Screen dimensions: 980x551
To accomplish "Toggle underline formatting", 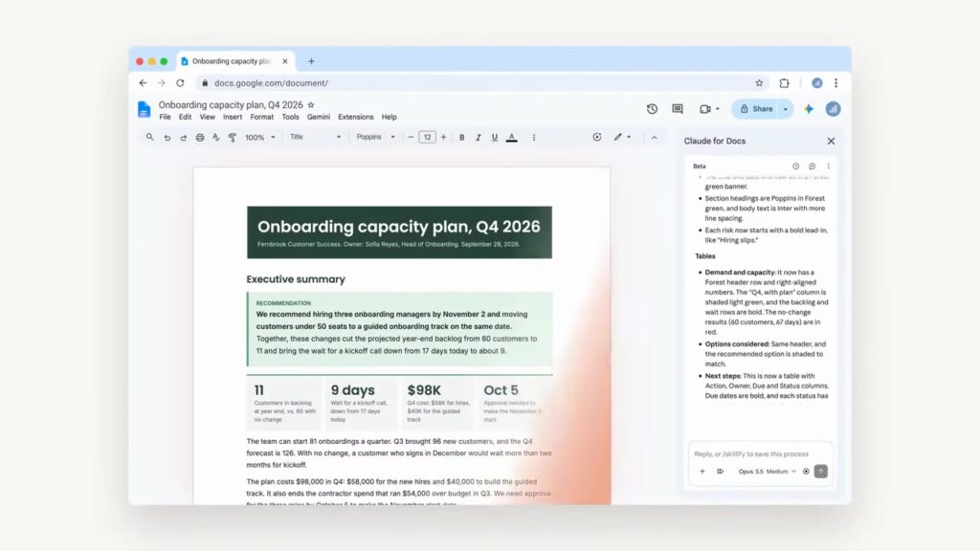I will (x=495, y=138).
